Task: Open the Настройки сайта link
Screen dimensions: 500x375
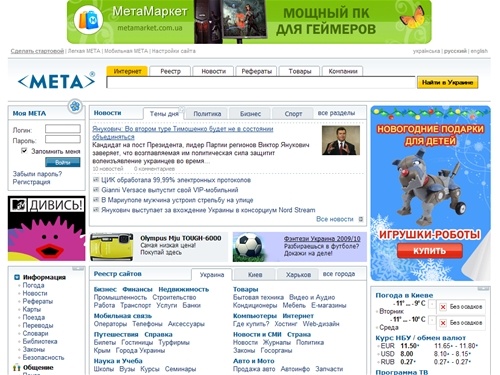Action: click(174, 51)
